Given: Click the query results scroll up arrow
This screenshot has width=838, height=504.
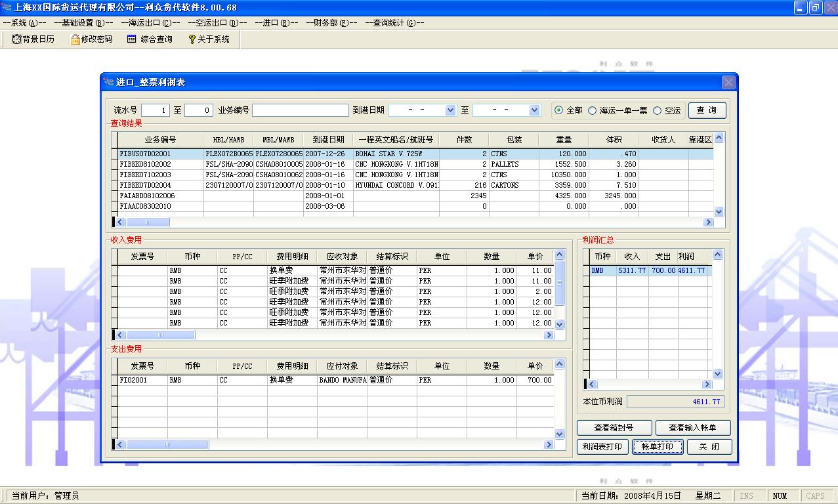Looking at the screenshot, I should coord(719,138).
